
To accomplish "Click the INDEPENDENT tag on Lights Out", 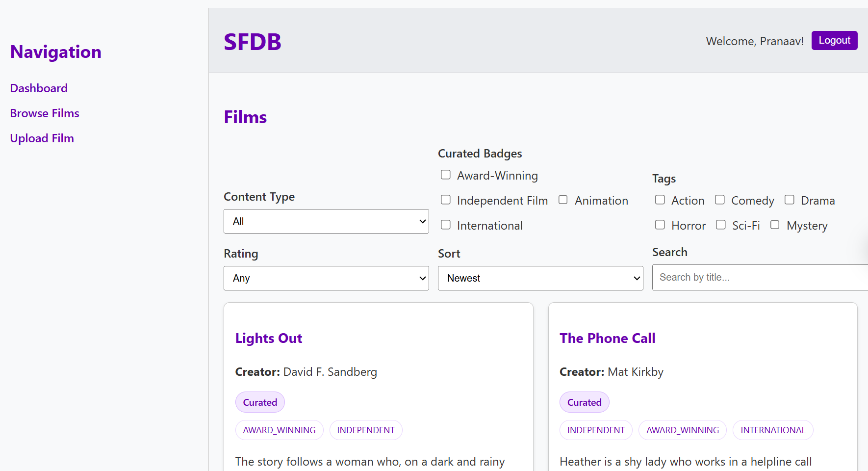I will 366,430.
